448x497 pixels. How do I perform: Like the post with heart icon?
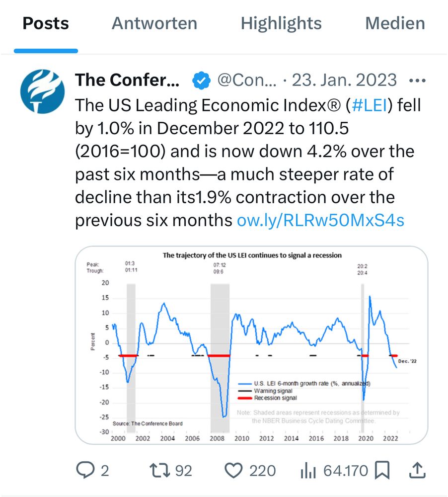233,470
